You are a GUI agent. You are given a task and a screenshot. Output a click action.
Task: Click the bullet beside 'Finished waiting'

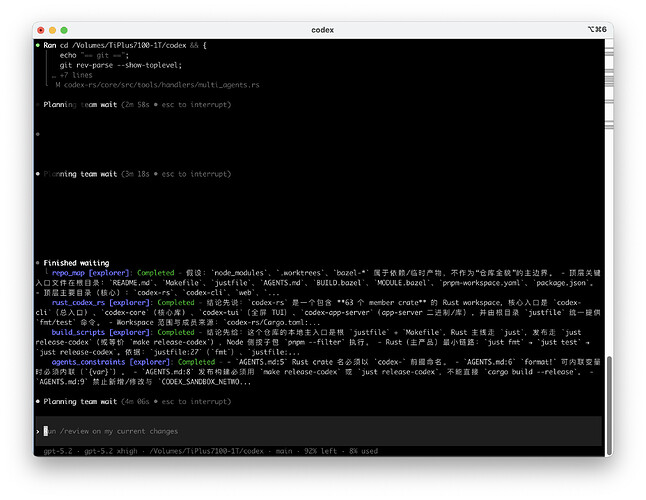(x=38, y=262)
